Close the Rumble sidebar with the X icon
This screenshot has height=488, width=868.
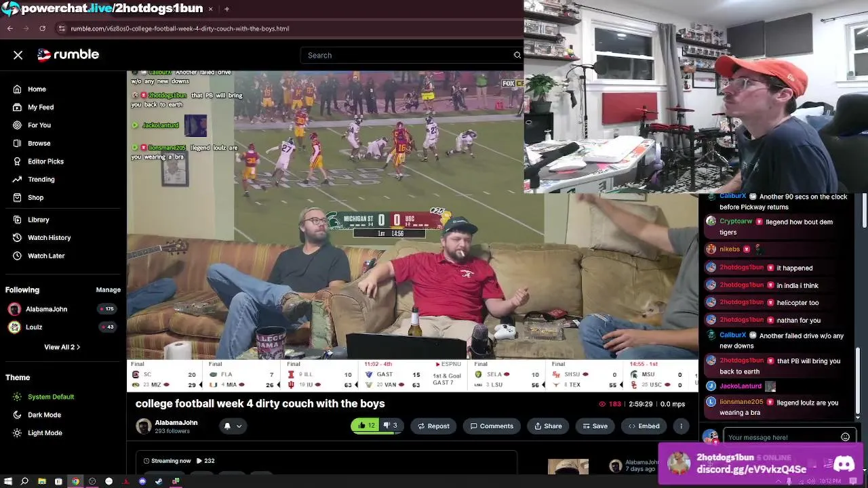18,55
